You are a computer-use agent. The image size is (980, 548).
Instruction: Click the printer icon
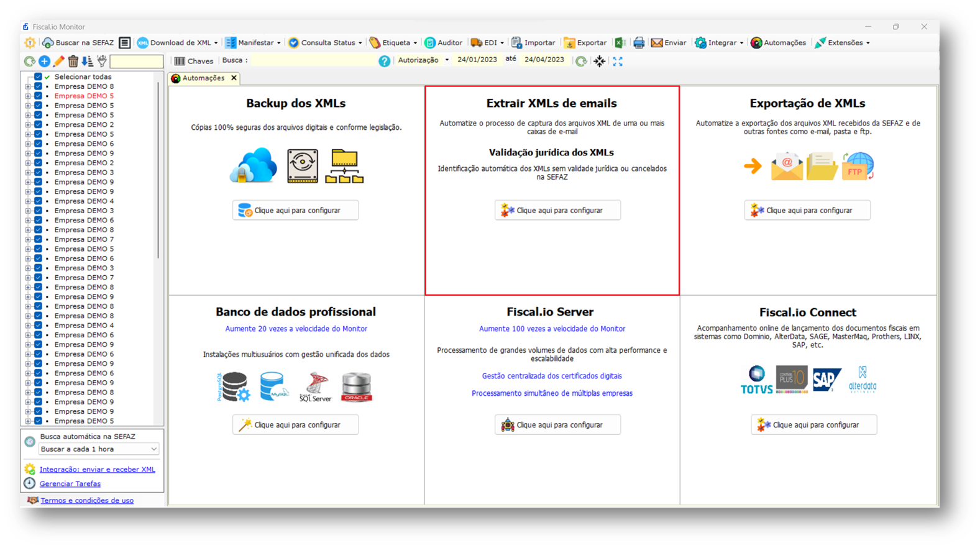click(639, 43)
